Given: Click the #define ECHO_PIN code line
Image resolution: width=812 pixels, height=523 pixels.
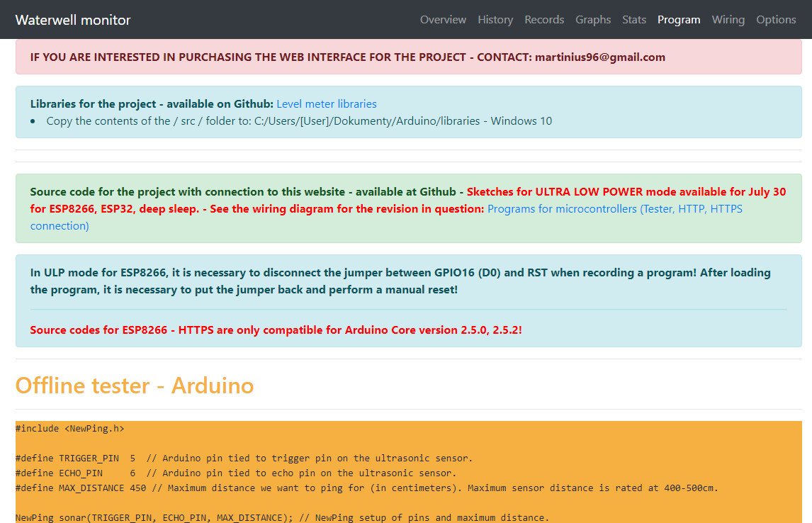Looking at the screenshot, I should pos(236,473).
